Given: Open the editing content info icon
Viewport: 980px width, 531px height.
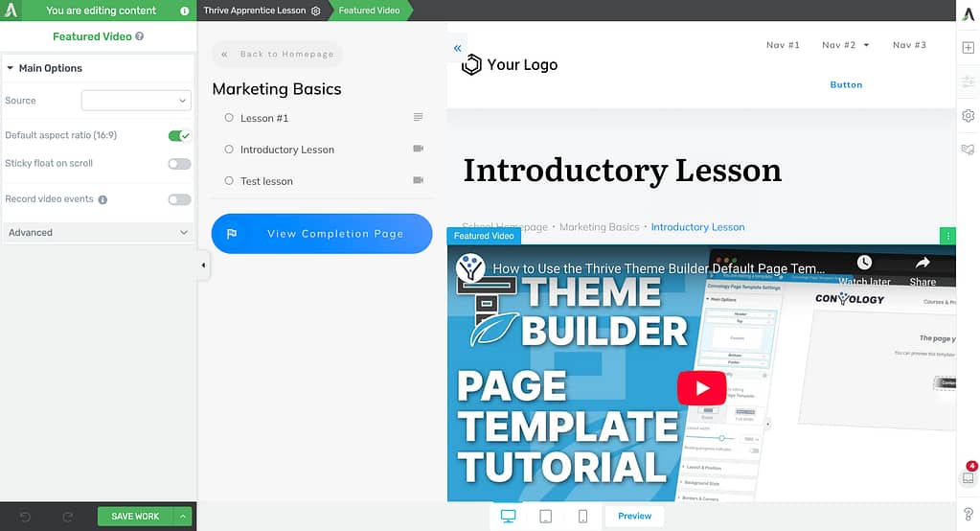Looking at the screenshot, I should point(184,11).
